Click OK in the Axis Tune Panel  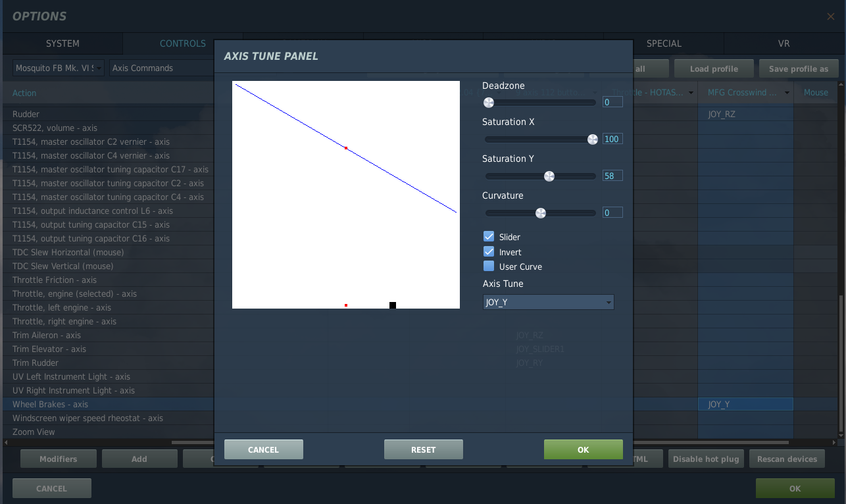pos(583,449)
